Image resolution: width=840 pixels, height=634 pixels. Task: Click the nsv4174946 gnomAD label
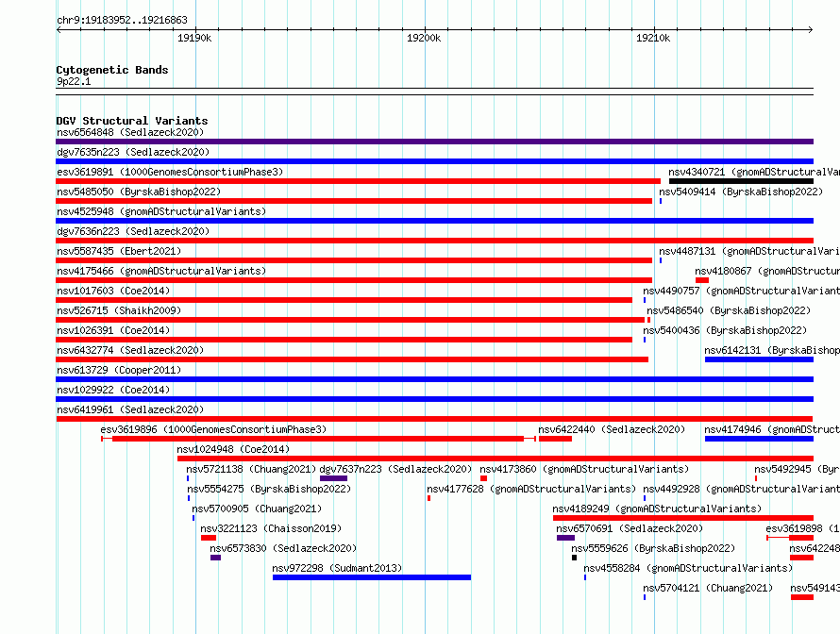(x=772, y=429)
